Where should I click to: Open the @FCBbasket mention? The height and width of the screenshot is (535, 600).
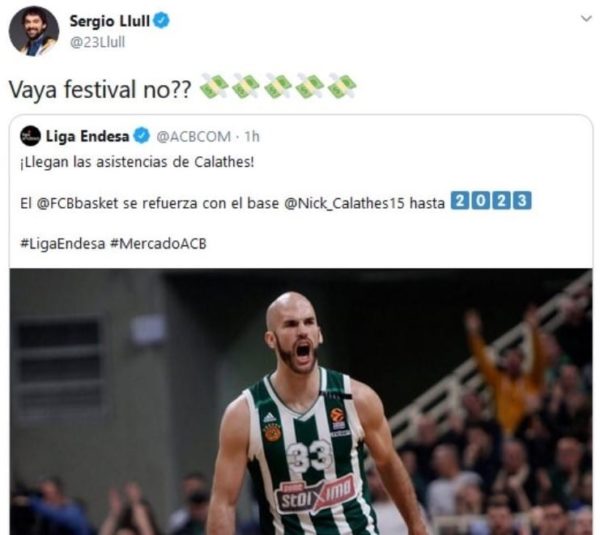[77, 203]
